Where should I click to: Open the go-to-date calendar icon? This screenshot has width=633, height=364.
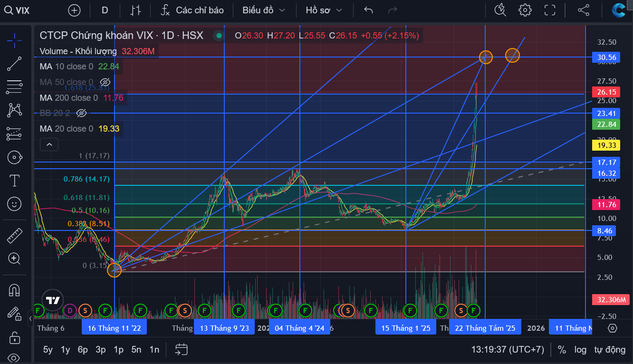181,350
